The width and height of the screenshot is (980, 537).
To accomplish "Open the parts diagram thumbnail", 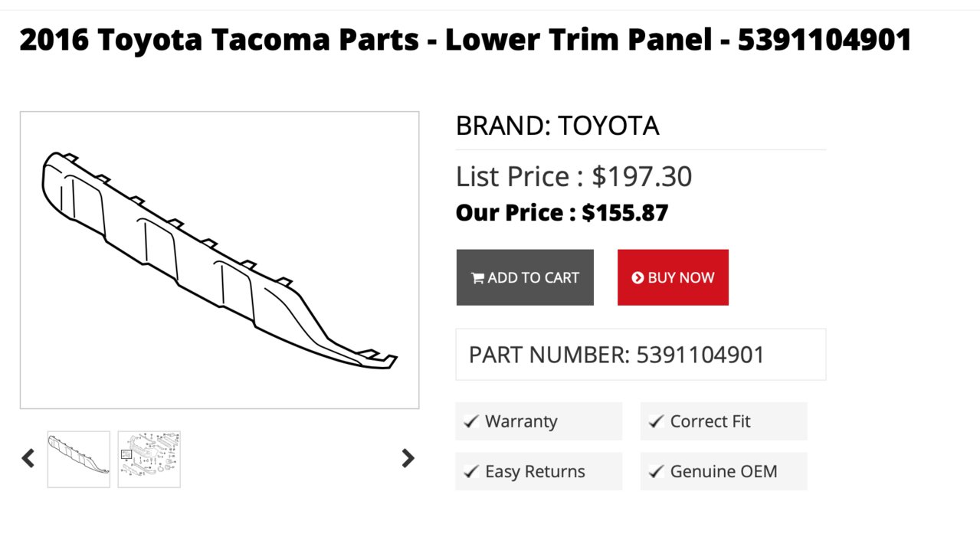I will point(149,459).
